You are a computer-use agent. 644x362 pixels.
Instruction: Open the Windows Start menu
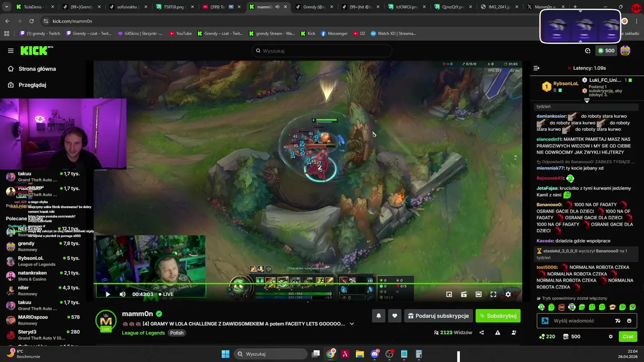pyautogui.click(x=225, y=354)
